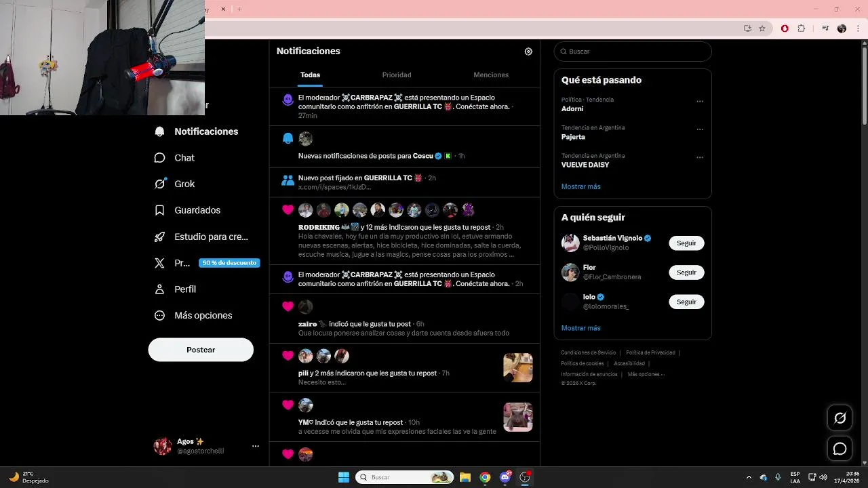Follow Flor @Flor_Cambronera
868x488 pixels.
[x=686, y=272]
